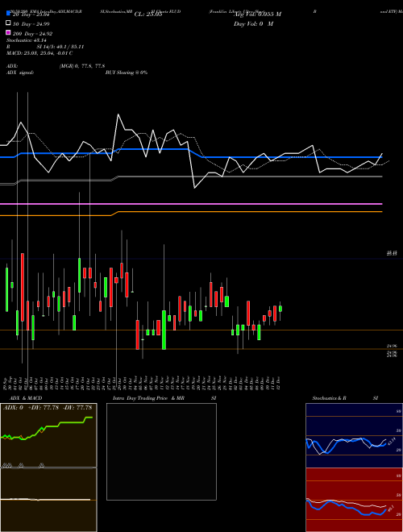Click the red RSI sub-chart panel
Screen dimensions: 403x532
[x=354, y=500]
